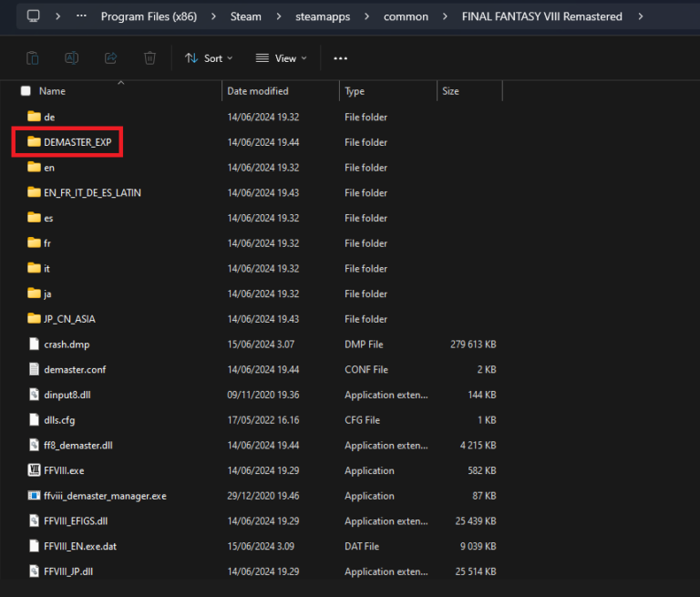This screenshot has width=700, height=597.
Task: Select the DEMASTER_EXP folder
Action: (x=77, y=142)
